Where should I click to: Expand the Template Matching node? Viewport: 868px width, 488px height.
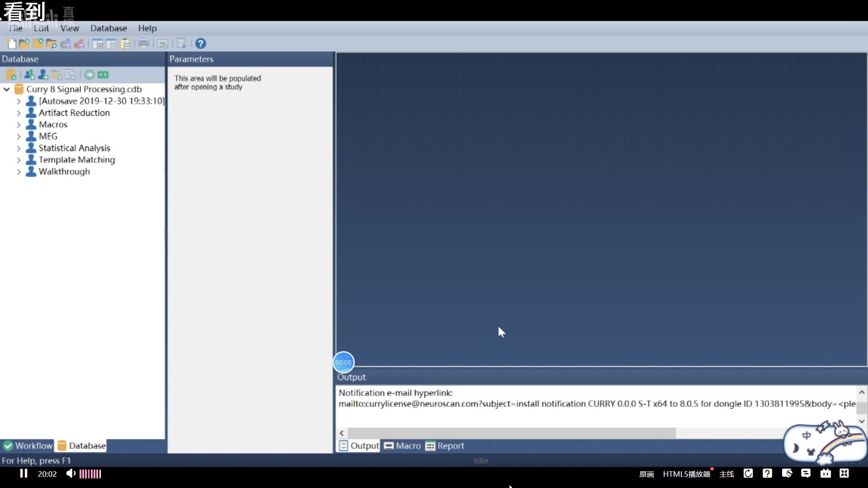tap(19, 160)
